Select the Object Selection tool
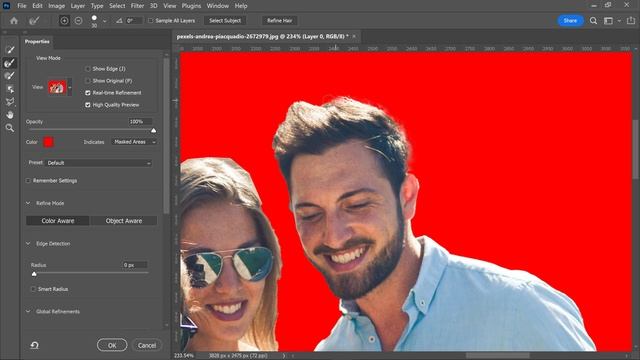Viewport: 640px width, 360px height. click(10, 89)
